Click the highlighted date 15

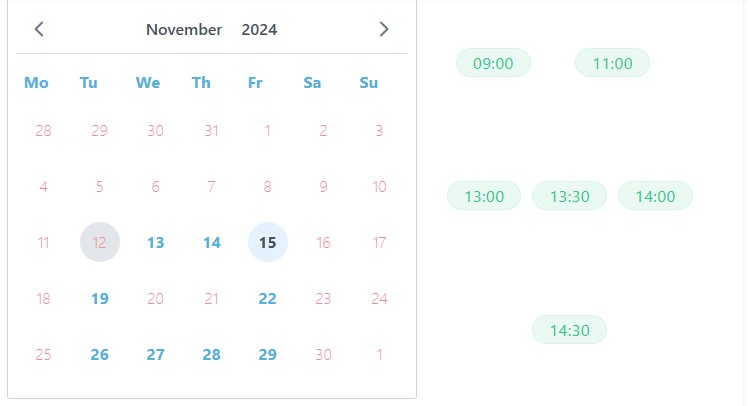click(267, 242)
